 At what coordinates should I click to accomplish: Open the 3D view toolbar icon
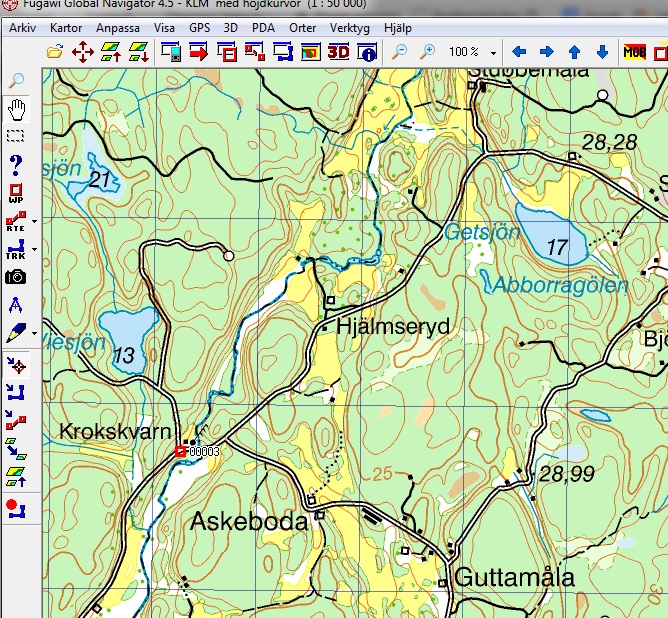coord(338,52)
